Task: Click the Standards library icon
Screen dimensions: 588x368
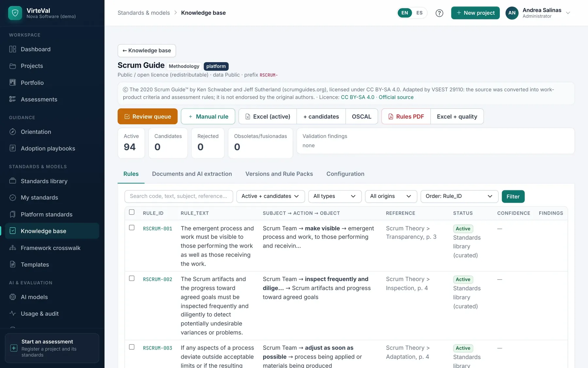Action: coord(13,181)
